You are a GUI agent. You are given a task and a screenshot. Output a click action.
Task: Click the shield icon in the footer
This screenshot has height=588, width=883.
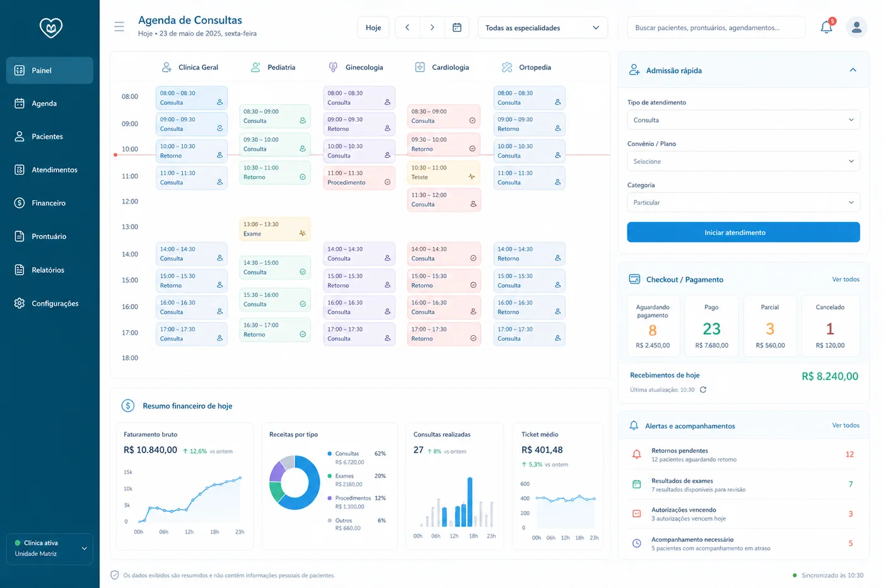coord(115,575)
